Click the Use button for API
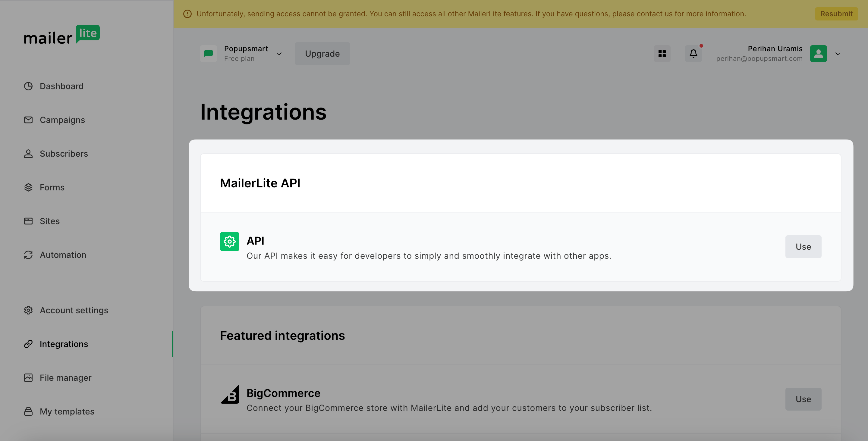The height and width of the screenshot is (441, 868). pyautogui.click(x=803, y=246)
